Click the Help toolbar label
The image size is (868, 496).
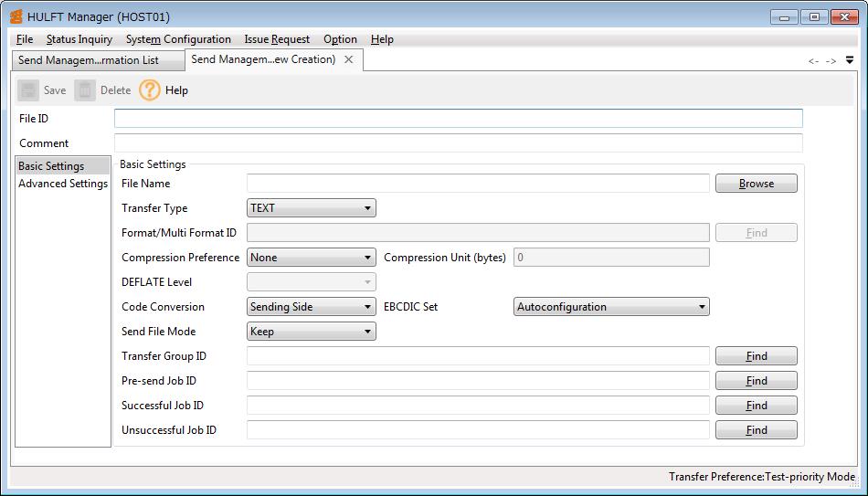tap(176, 90)
